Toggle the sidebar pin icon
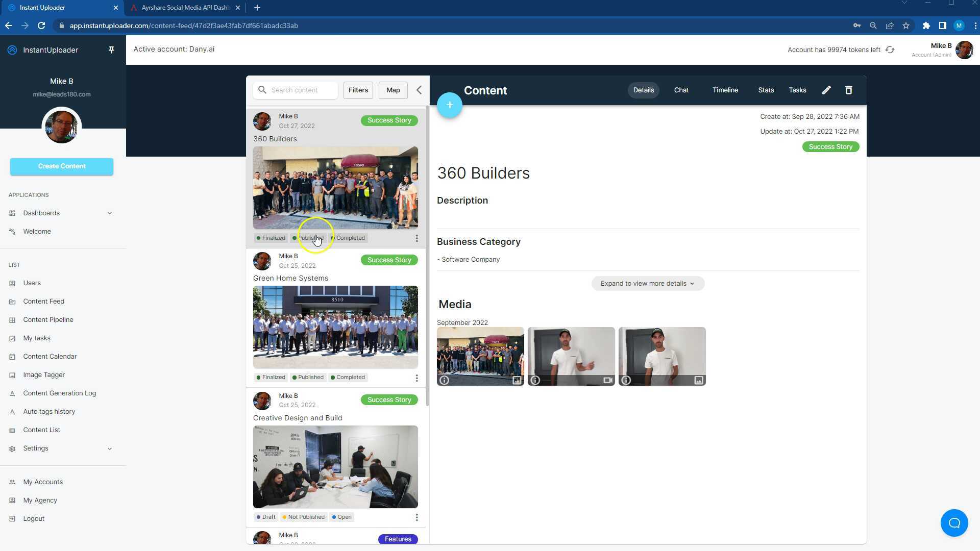The width and height of the screenshot is (980, 551). (111, 50)
